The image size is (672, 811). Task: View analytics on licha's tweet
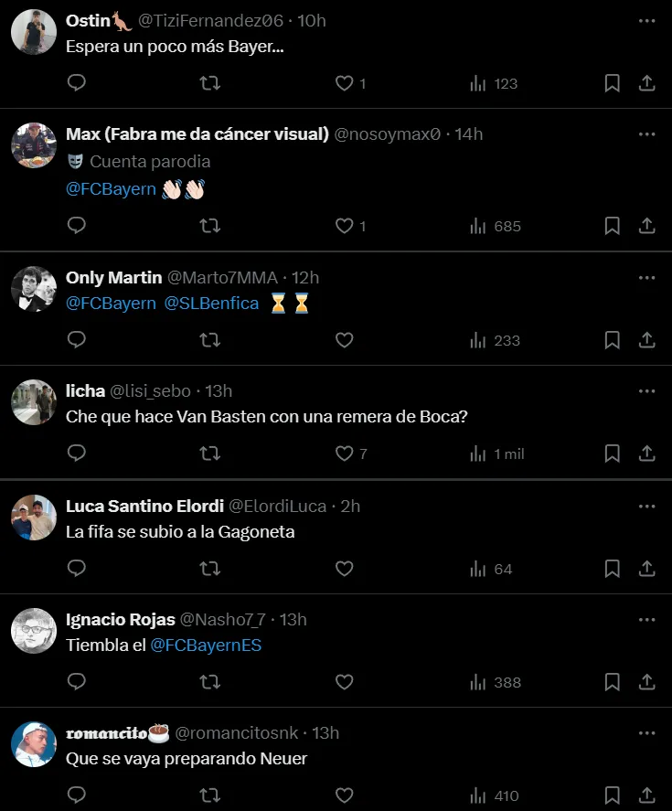(496, 454)
